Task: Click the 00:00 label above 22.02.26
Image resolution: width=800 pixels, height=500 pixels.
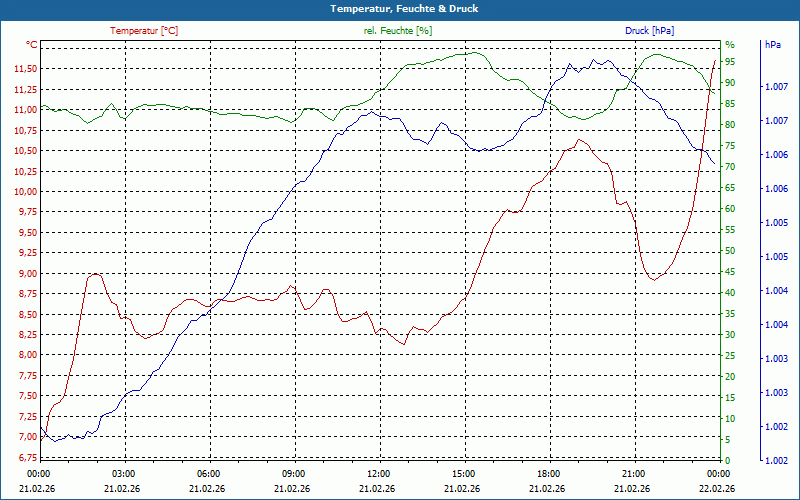Action: pyautogui.click(x=718, y=473)
